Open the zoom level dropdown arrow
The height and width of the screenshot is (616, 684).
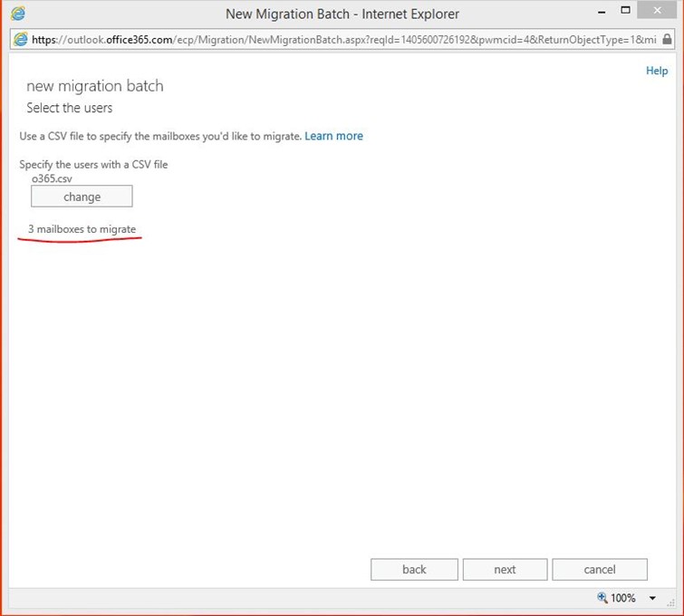click(x=652, y=598)
